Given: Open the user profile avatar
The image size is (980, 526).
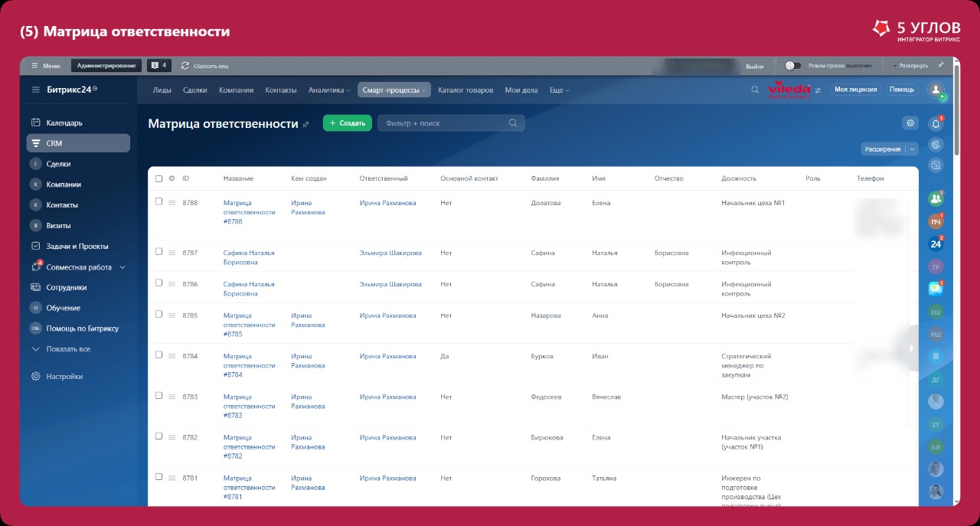Looking at the screenshot, I should [936, 90].
